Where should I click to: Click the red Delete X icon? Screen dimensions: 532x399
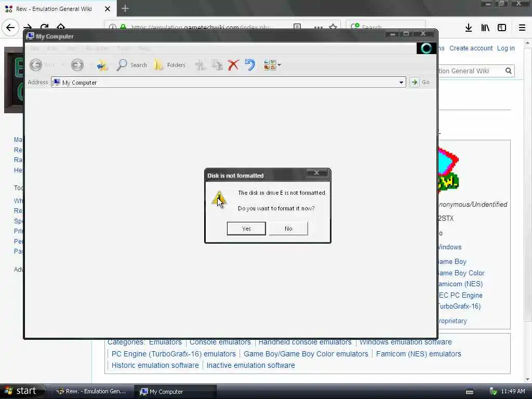233,65
